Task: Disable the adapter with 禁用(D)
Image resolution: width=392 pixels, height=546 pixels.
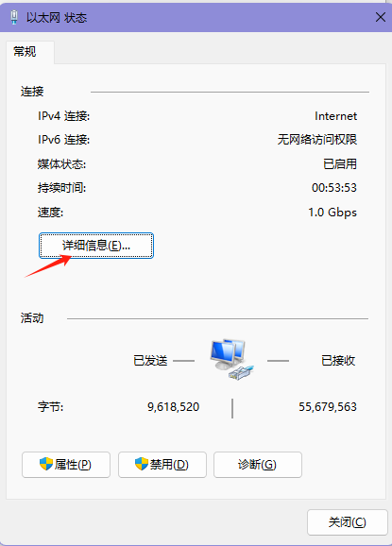Action: 162,465
